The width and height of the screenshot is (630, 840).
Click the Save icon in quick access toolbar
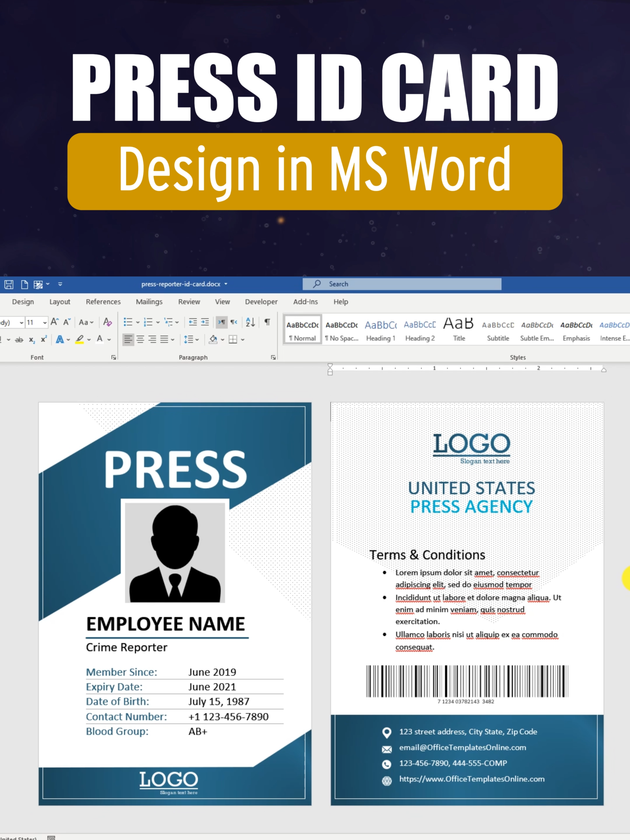coord(9,284)
